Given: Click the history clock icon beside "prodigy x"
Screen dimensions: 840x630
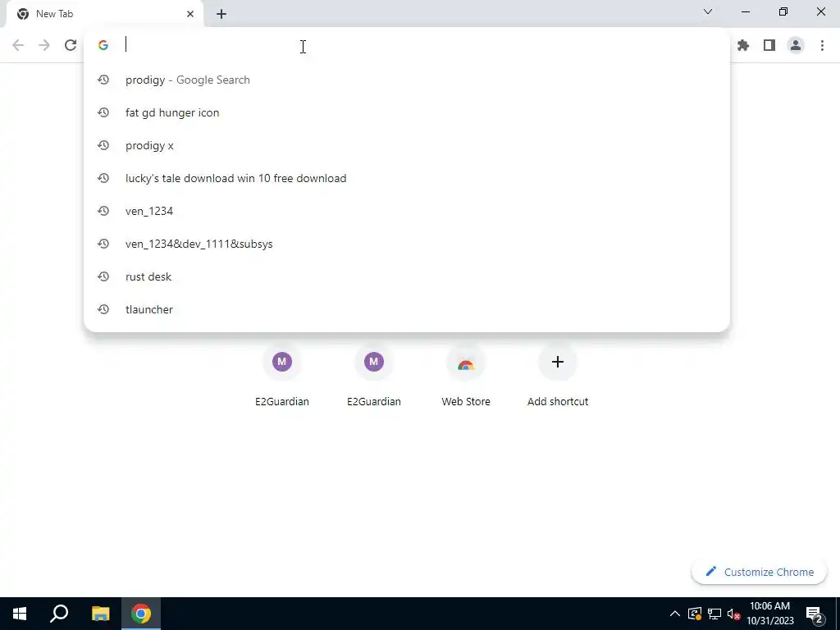Looking at the screenshot, I should point(103,145).
